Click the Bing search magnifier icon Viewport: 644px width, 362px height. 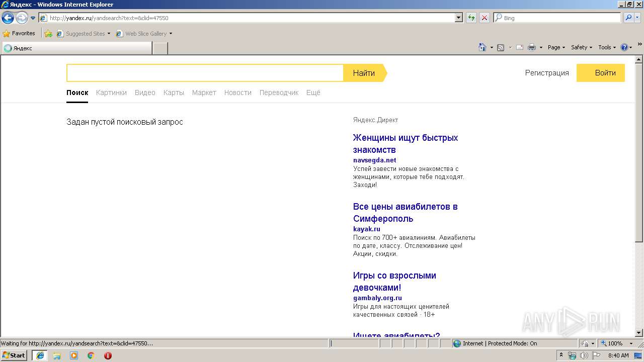(628, 18)
